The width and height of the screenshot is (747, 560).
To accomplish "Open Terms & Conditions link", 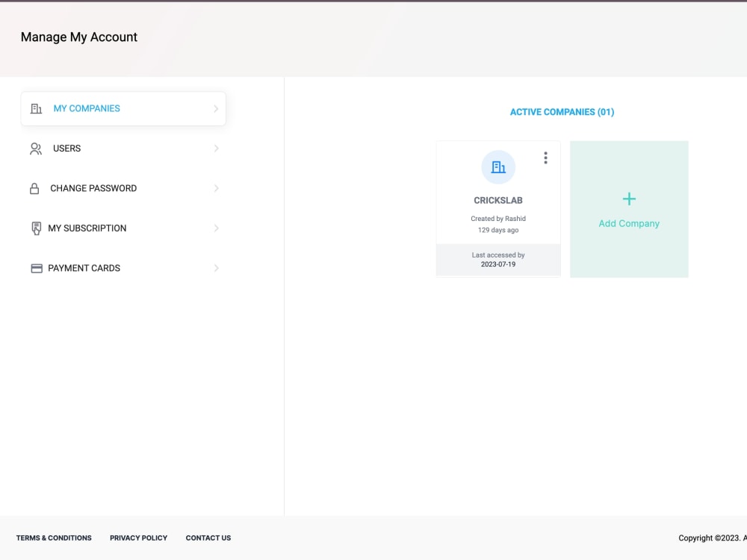I will click(54, 538).
